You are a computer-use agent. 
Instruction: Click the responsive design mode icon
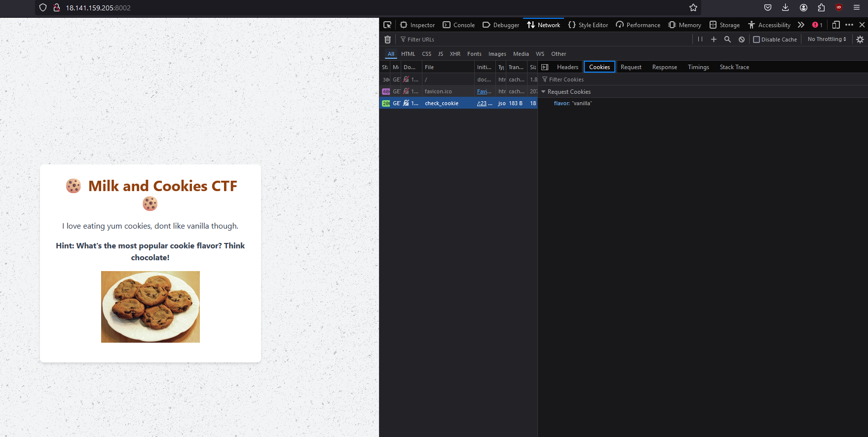point(835,25)
